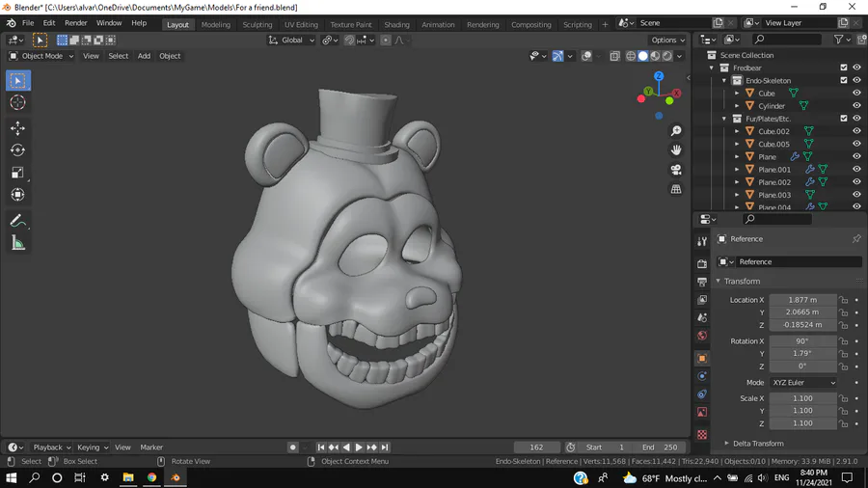
Task: Select the Transform tool
Action: (17, 195)
